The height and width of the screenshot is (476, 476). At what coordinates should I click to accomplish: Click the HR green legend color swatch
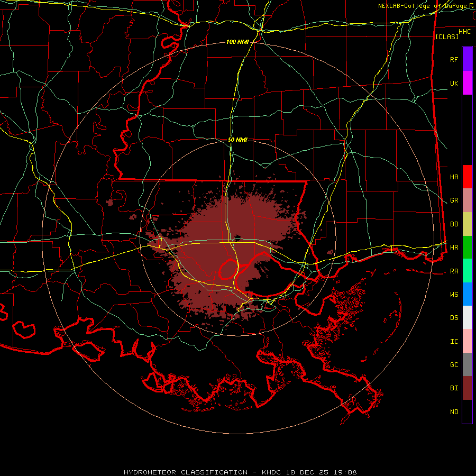click(467, 248)
